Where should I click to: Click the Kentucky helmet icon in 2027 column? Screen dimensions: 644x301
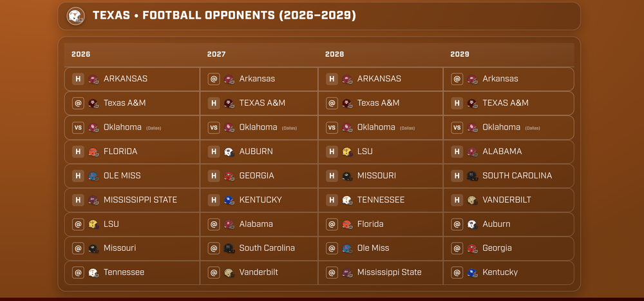(229, 200)
